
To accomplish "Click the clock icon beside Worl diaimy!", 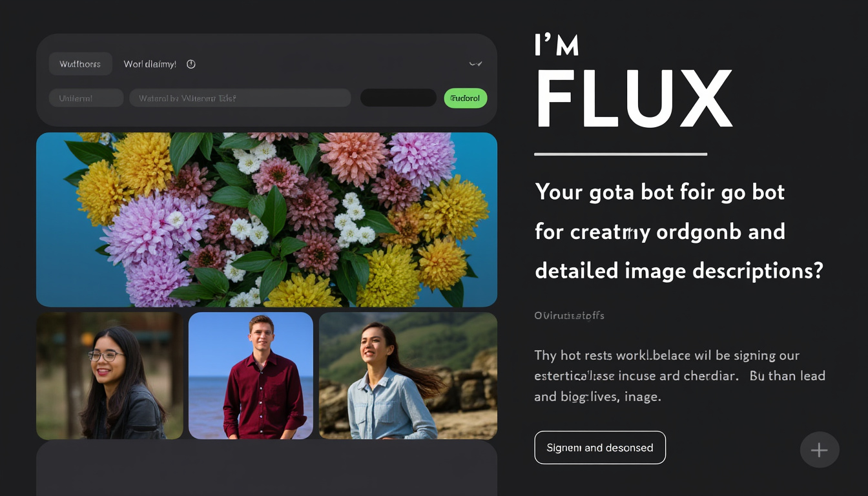I will 191,64.
